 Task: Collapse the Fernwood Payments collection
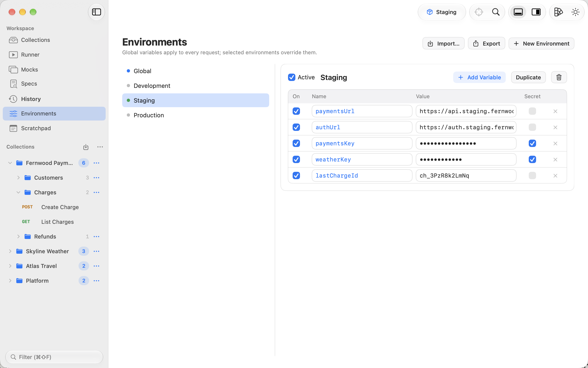pos(10,163)
